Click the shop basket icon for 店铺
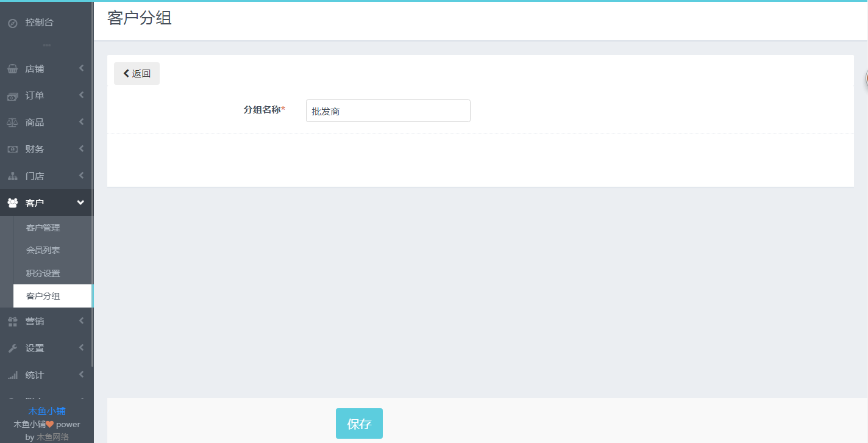Screen dimensions: 868x443 [12, 69]
